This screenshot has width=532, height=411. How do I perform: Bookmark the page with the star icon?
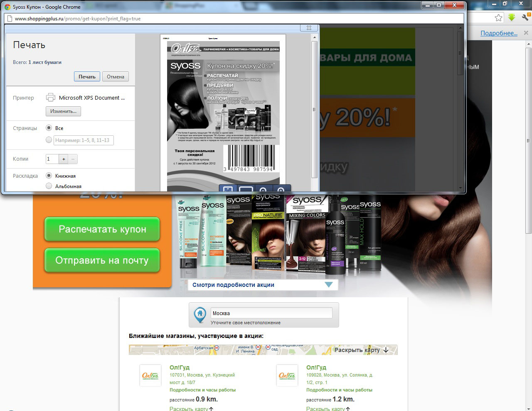pyautogui.click(x=498, y=17)
